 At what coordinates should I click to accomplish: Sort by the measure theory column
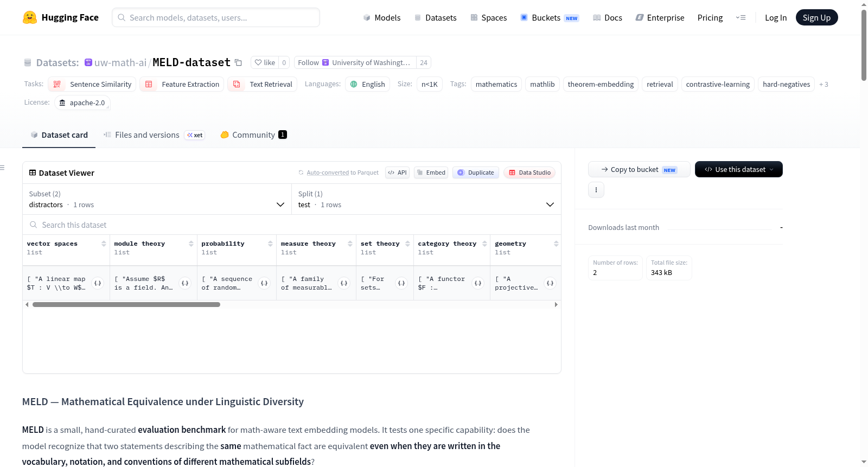pos(350,244)
